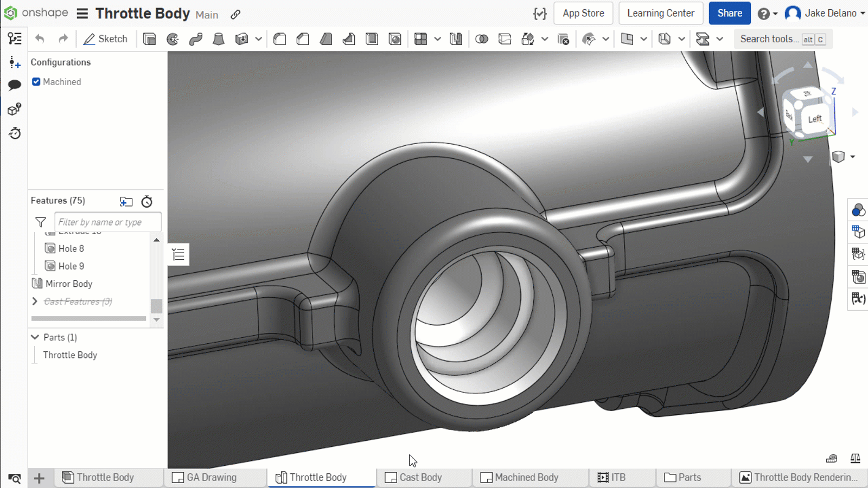Add a new folder in Features list
The height and width of the screenshot is (488, 868).
(x=126, y=202)
